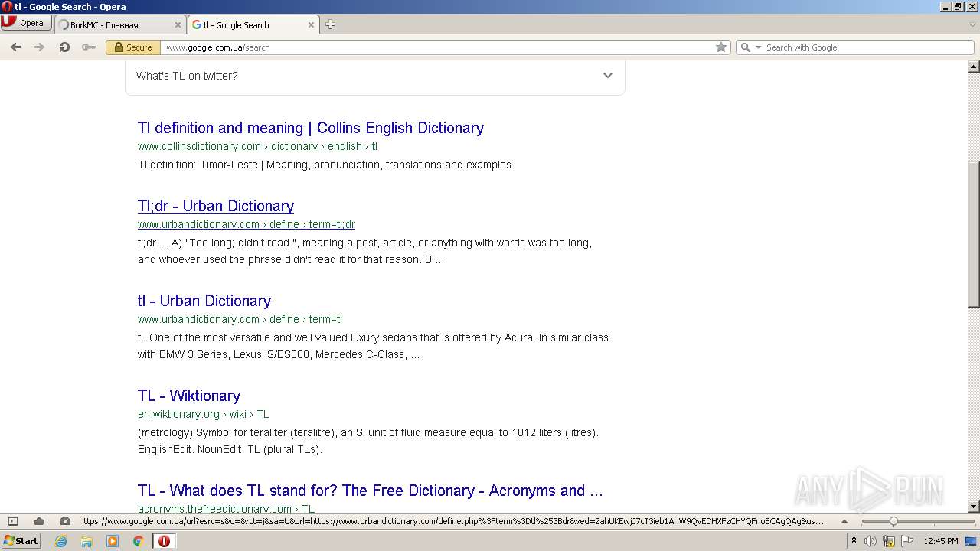Open Tl;dr - Urban Dictionary result
Viewport: 980px width, 551px height.
216,206
